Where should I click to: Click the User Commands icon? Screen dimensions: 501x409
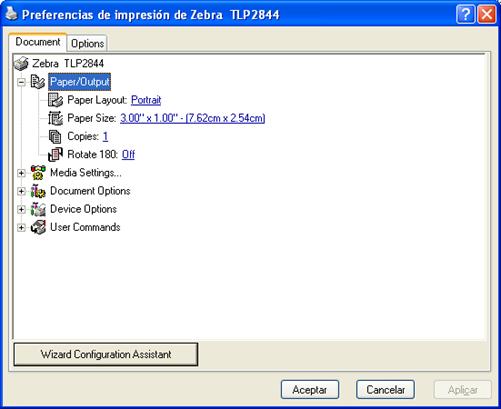38,227
